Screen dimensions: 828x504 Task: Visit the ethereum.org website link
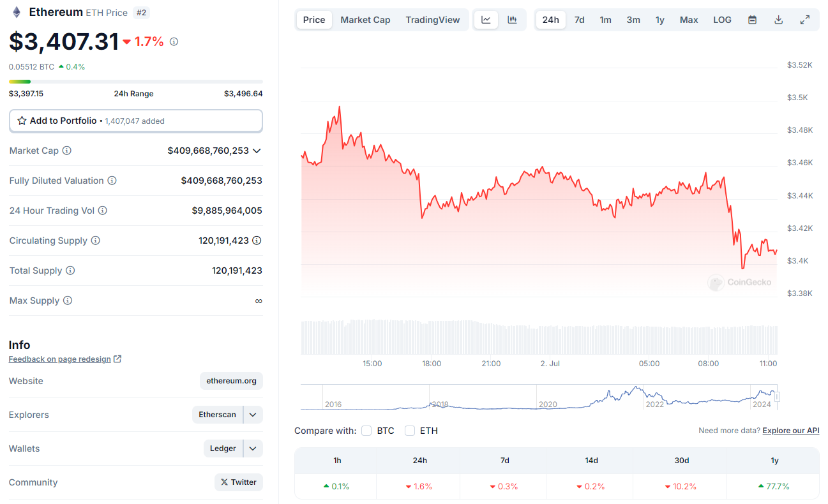click(231, 381)
